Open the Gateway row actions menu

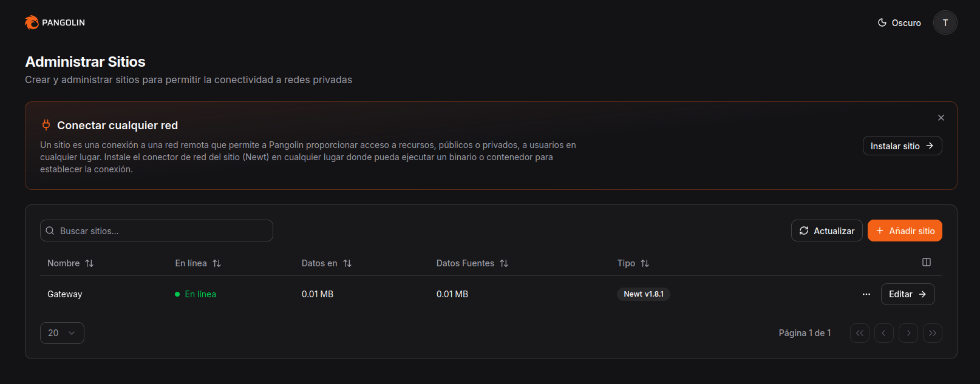[x=866, y=294]
